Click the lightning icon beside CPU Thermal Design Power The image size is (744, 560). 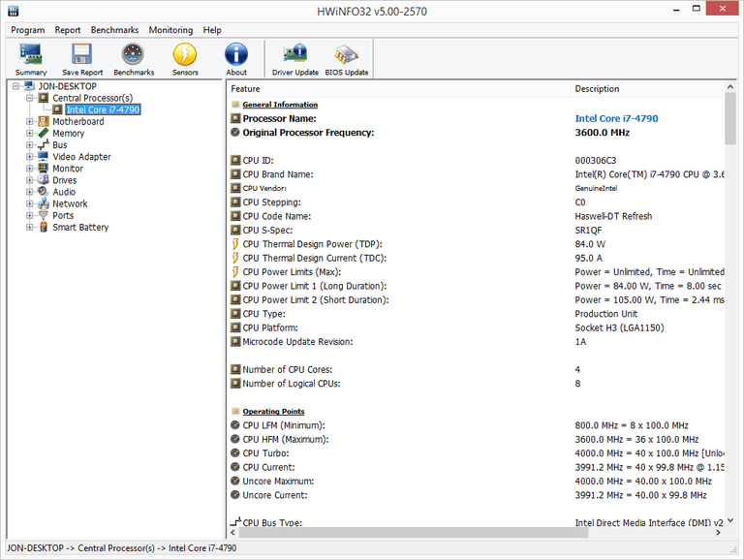coord(235,244)
